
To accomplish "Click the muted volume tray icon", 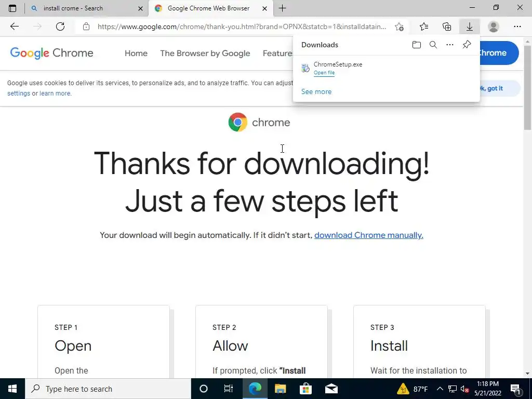I will (465, 389).
